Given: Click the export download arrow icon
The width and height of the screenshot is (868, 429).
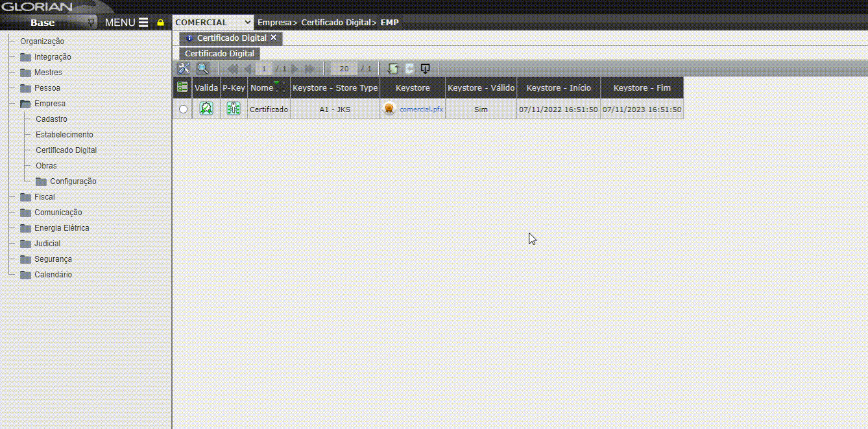Looking at the screenshot, I should pos(426,69).
